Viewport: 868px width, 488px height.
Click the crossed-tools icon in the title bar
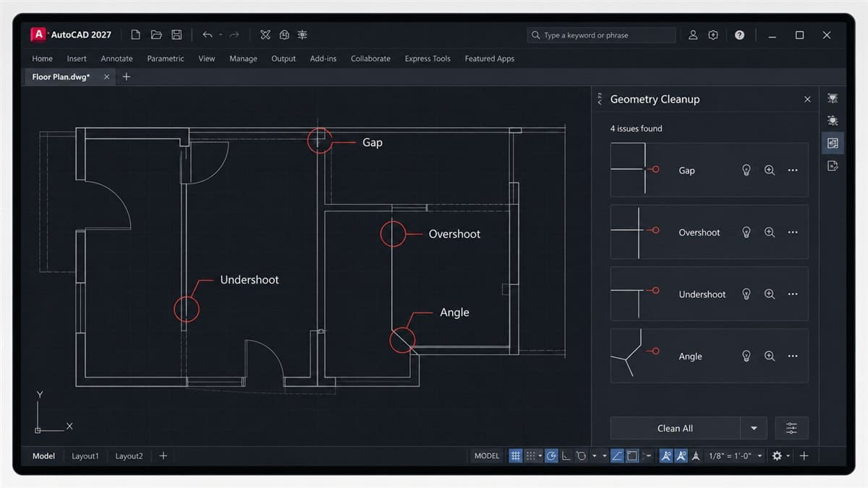pyautogui.click(x=265, y=35)
